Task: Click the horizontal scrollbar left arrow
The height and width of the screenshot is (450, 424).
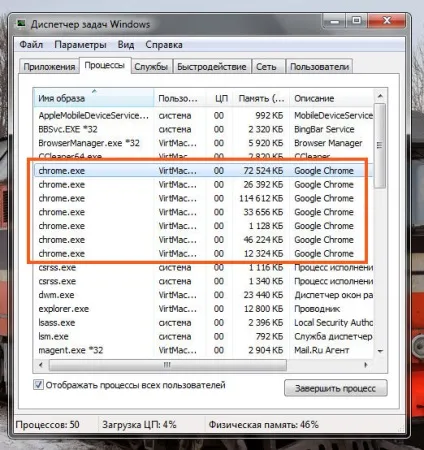Action: [x=41, y=365]
